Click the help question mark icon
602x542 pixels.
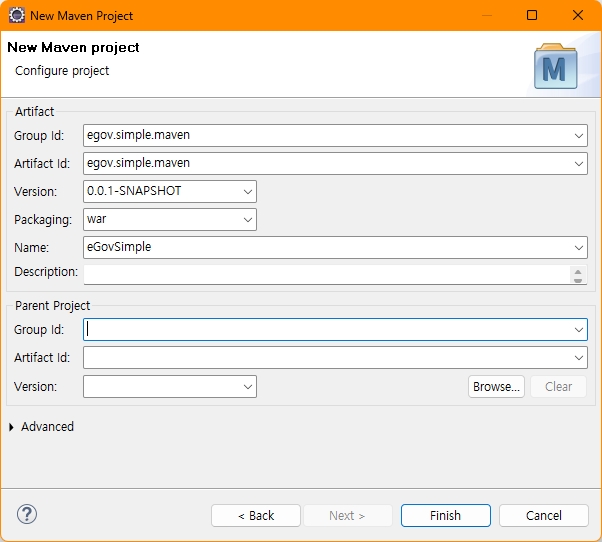pyautogui.click(x=27, y=514)
